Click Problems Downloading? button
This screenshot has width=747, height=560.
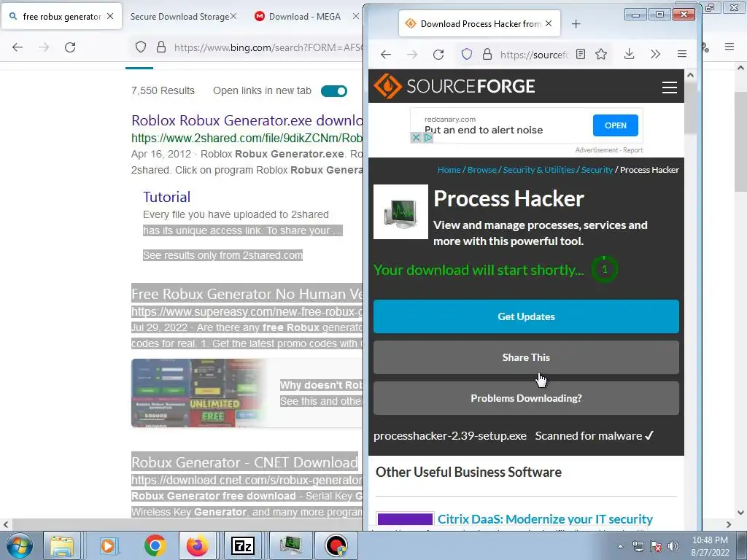(526, 398)
